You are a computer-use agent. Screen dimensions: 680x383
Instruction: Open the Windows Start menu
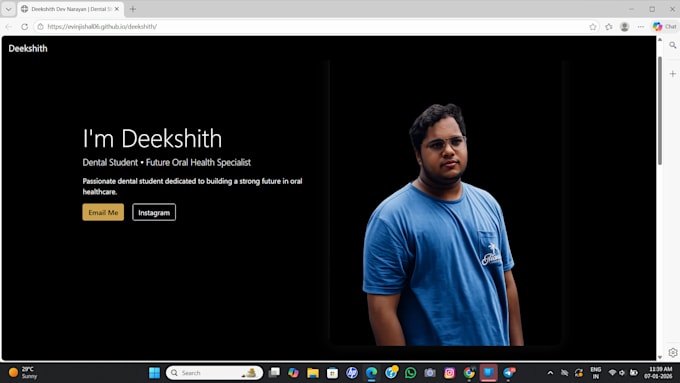[x=154, y=373]
